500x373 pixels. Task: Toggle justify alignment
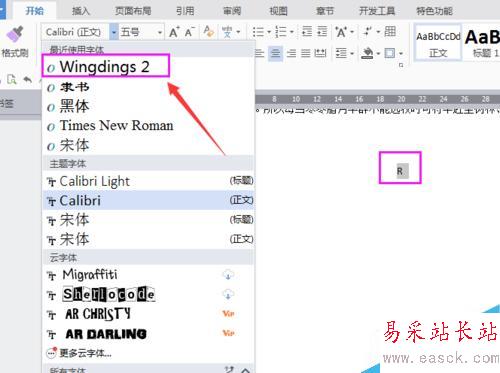[306, 53]
